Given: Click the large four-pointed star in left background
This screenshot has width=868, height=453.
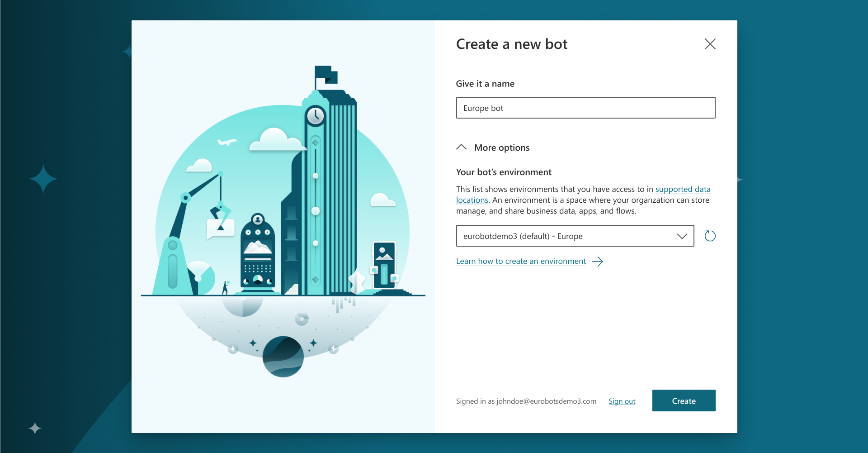Looking at the screenshot, I should click(43, 179).
